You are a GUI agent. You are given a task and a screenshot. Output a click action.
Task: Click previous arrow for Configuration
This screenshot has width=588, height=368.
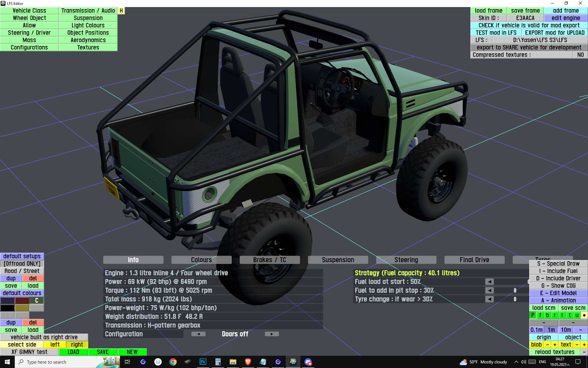click(198, 334)
